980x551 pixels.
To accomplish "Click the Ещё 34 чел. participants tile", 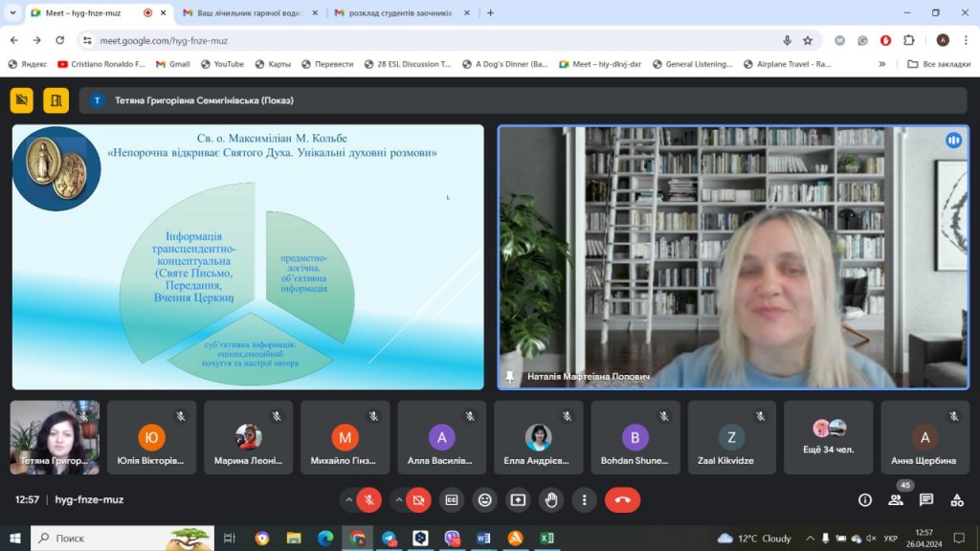I will [x=829, y=437].
